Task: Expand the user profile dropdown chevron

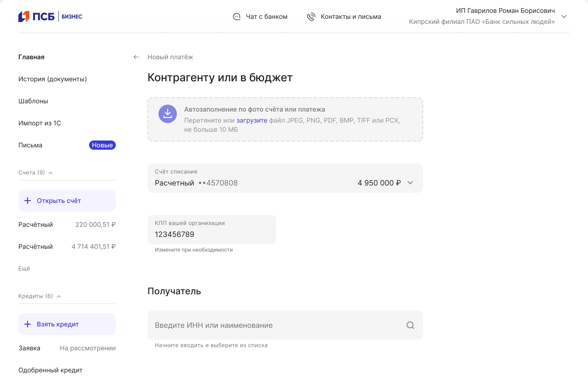Action: [x=564, y=17]
